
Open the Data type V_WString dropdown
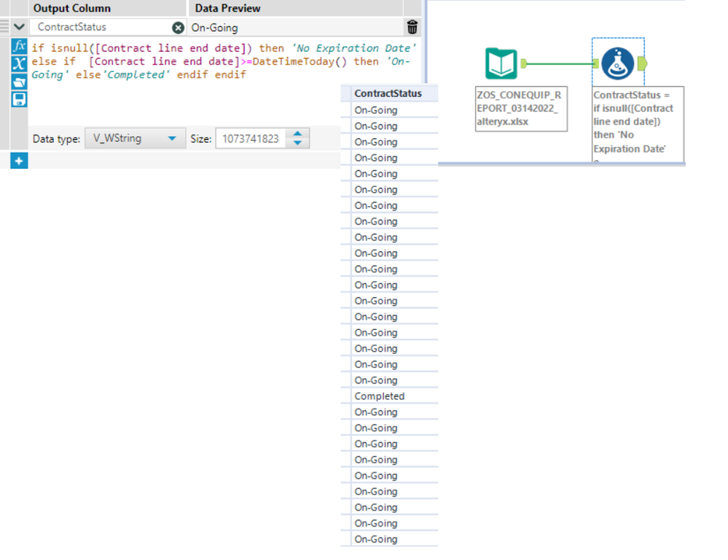(x=135, y=138)
